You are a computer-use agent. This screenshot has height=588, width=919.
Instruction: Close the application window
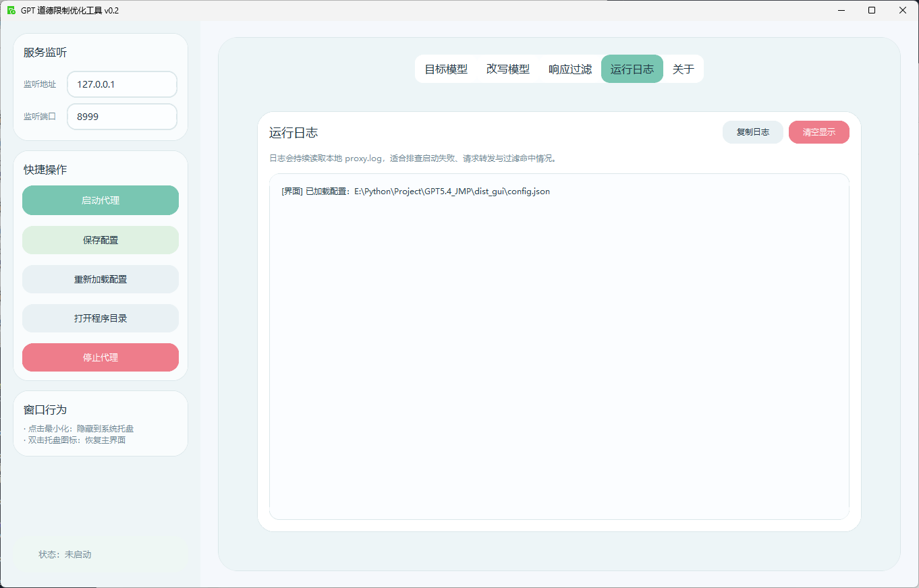pyautogui.click(x=903, y=10)
